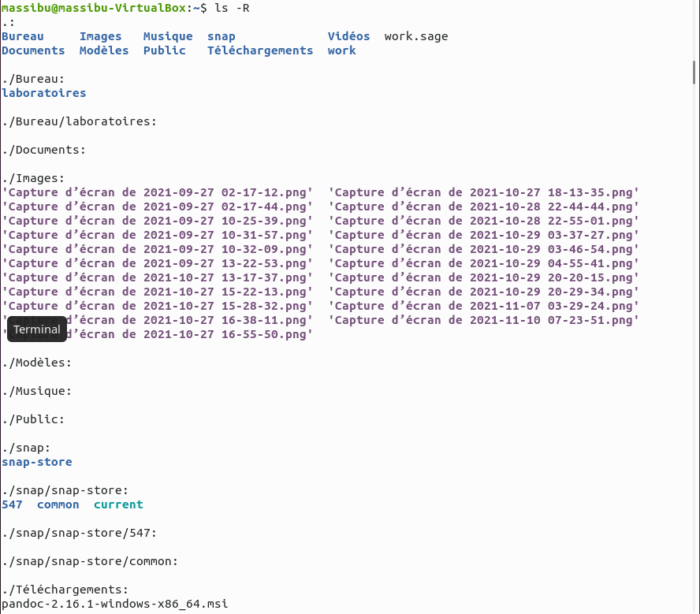700x614 pixels.
Task: Click the ./Bureau/laboratoires: header line
Action: tap(80, 121)
